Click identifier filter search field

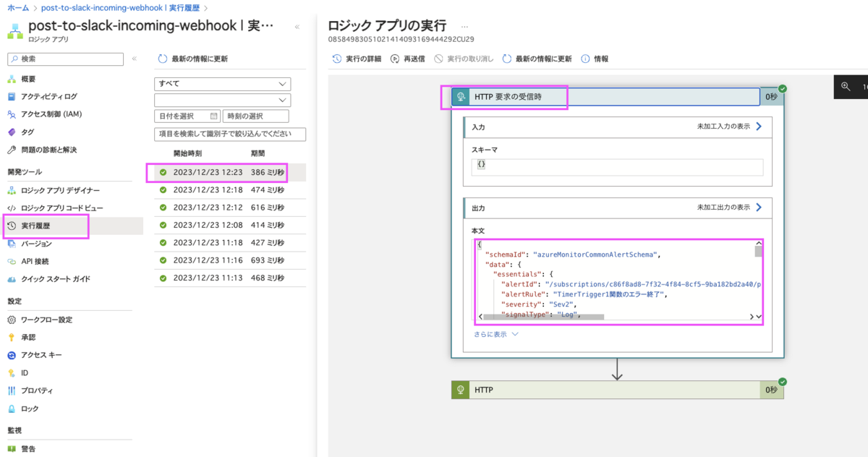tap(230, 134)
